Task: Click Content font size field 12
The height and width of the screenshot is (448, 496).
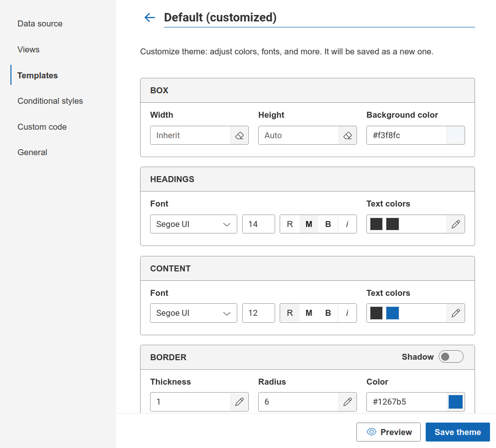Action: pyautogui.click(x=259, y=313)
